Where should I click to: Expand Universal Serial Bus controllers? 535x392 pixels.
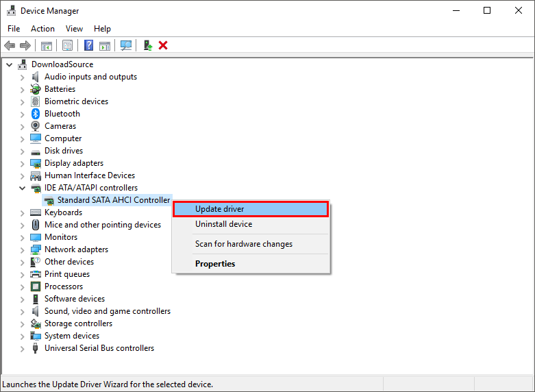[22, 348]
